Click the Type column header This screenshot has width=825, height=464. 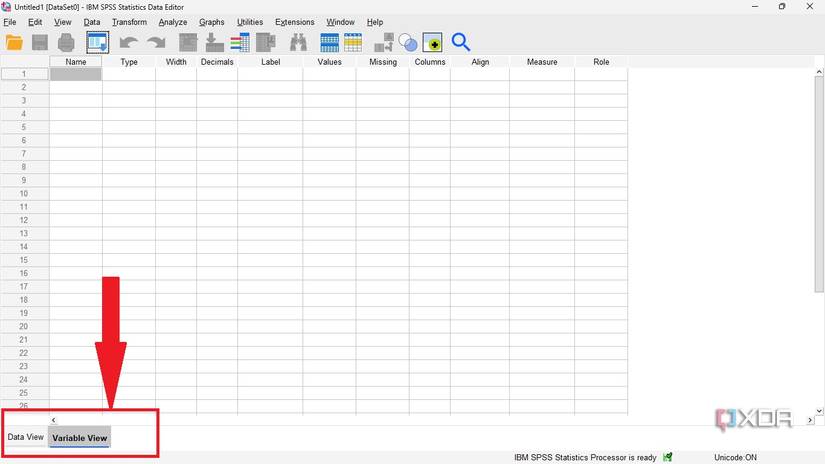129,62
